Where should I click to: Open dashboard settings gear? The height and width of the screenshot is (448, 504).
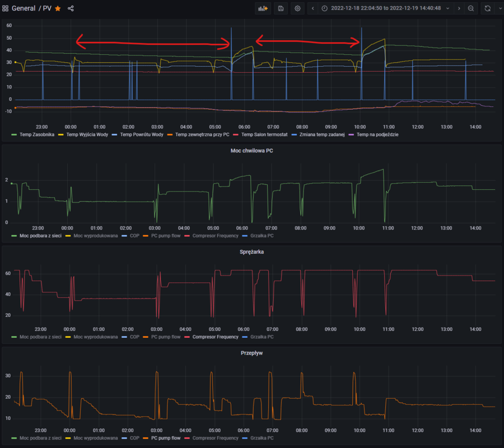pyautogui.click(x=297, y=8)
